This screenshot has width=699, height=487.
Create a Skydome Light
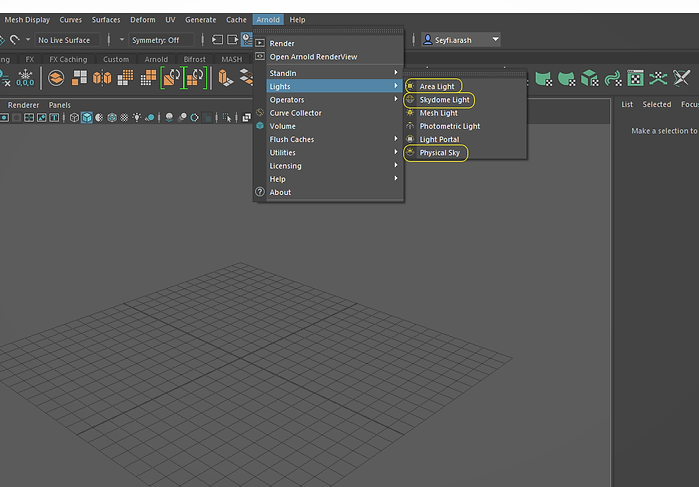(x=465, y=99)
